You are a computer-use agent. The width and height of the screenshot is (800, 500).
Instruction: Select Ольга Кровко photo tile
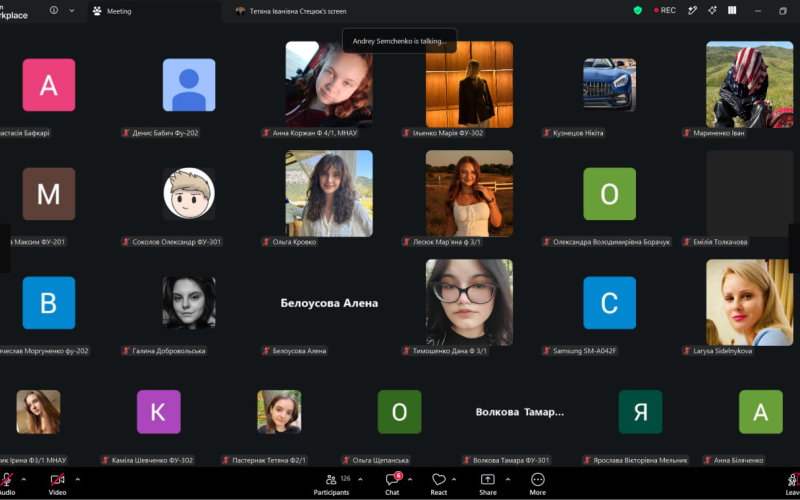coord(329,193)
